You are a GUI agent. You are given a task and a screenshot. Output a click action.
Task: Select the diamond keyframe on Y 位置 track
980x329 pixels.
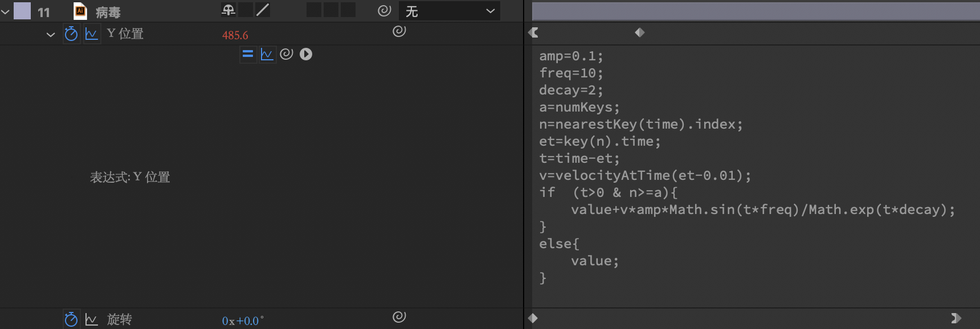(x=640, y=33)
